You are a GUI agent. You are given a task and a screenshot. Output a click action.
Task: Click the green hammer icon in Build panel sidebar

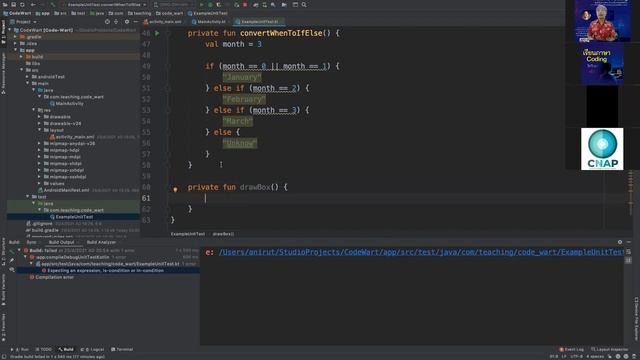pyautogui.click(x=12, y=251)
